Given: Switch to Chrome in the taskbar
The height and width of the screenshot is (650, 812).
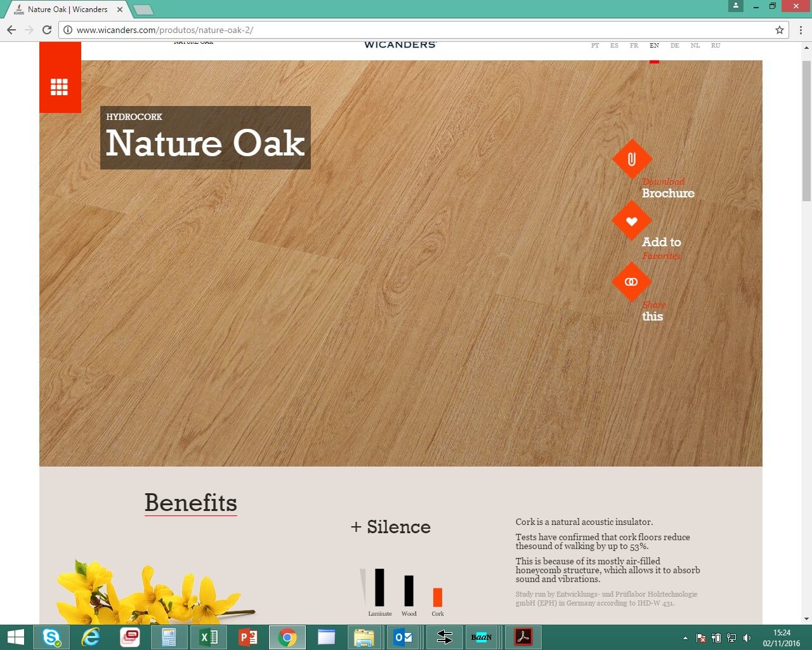Looking at the screenshot, I should coord(287,637).
